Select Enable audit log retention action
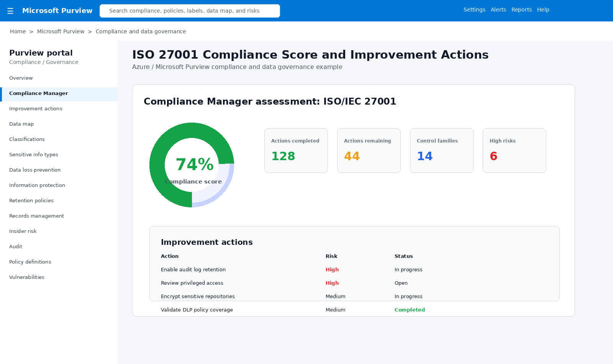Image resolution: width=613 pixels, height=364 pixels. point(193,270)
